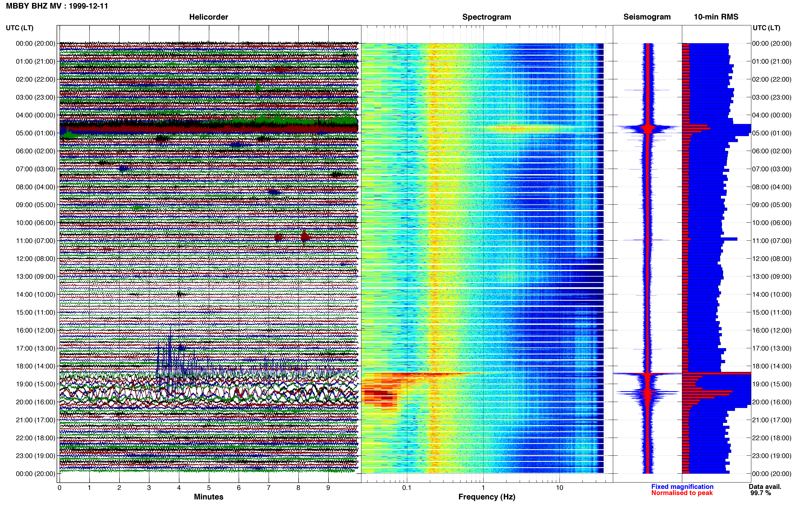Click the 'Frequency (Hz)' x-axis label
812x508 pixels.
tap(487, 497)
